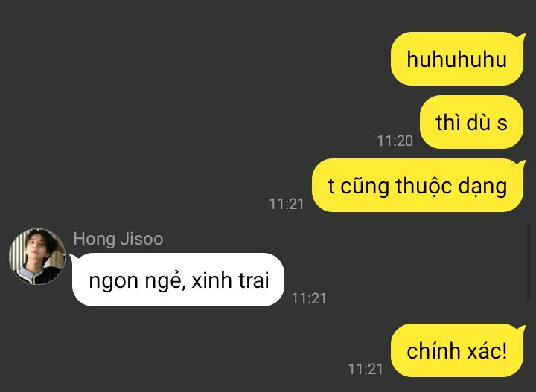Select the "thì dù s" message bubble
The width and height of the screenshot is (536, 392).
[x=471, y=122]
